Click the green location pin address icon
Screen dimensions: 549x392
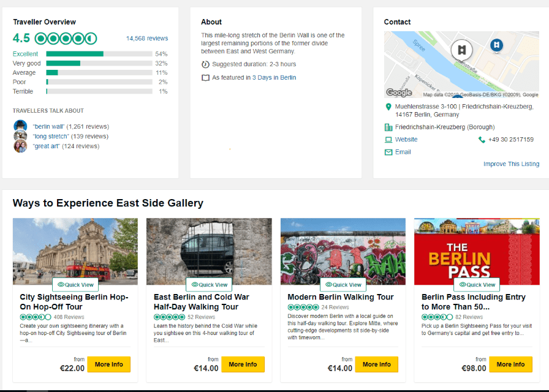click(388, 107)
